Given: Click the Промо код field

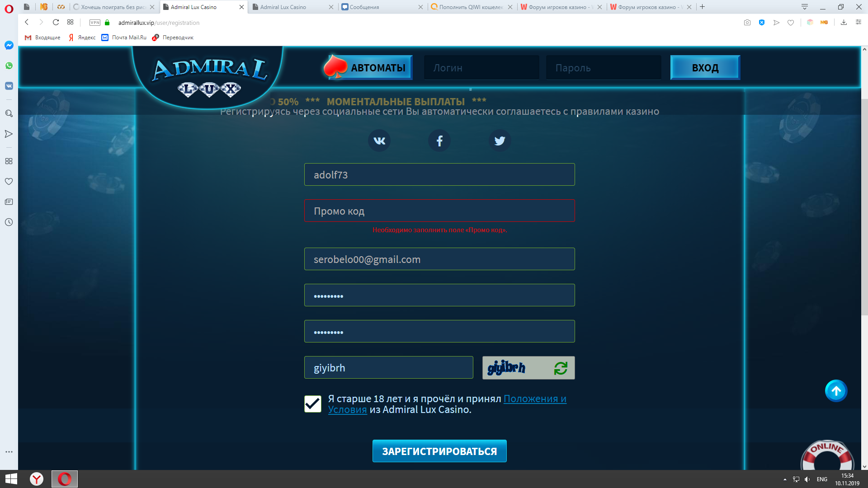Looking at the screenshot, I should [x=439, y=211].
